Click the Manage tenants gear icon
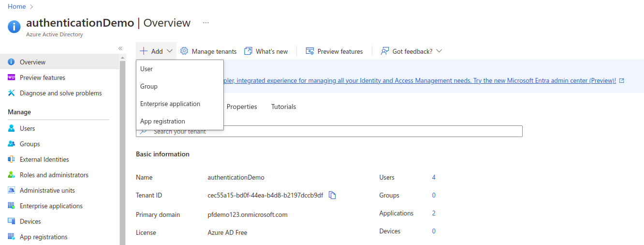 tap(184, 51)
